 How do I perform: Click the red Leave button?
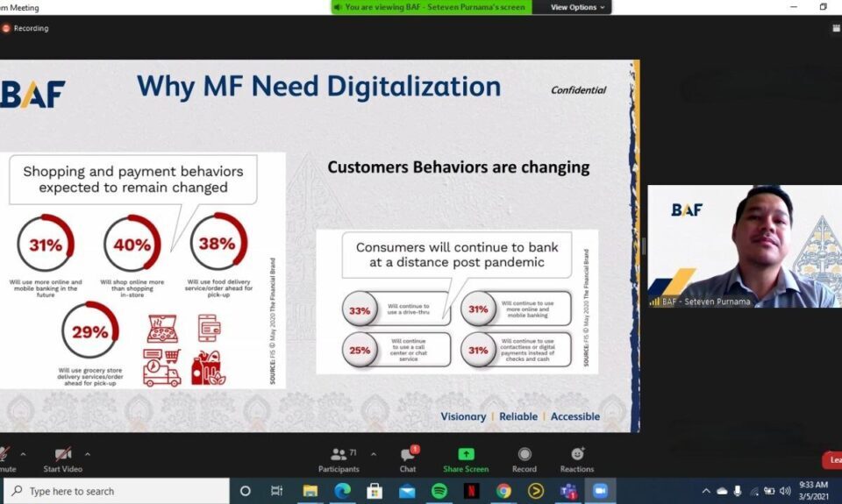click(833, 460)
